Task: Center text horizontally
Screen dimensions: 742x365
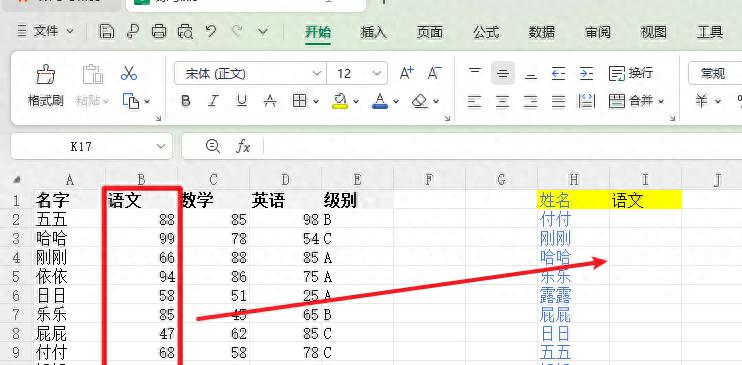Action: tap(503, 101)
